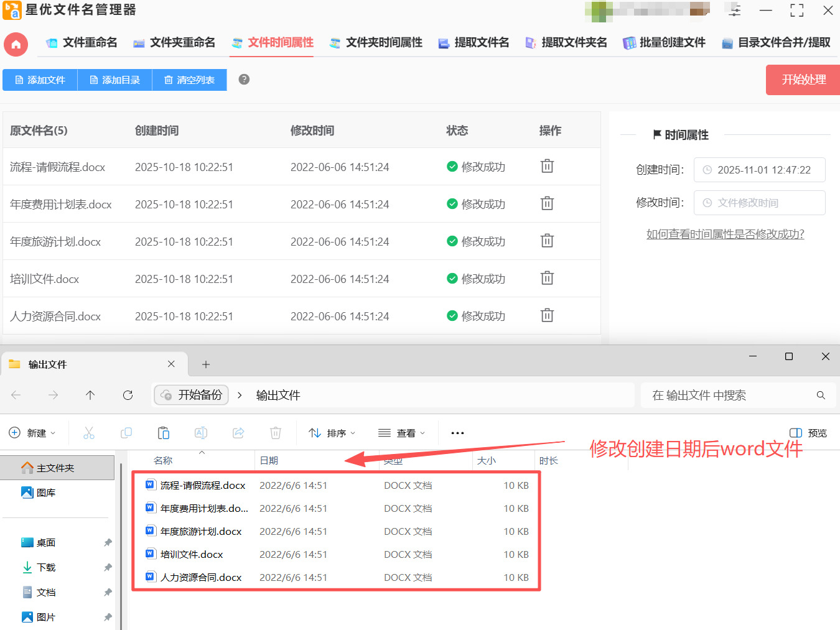Switch to 文件重命名 tab

pyautogui.click(x=82, y=42)
